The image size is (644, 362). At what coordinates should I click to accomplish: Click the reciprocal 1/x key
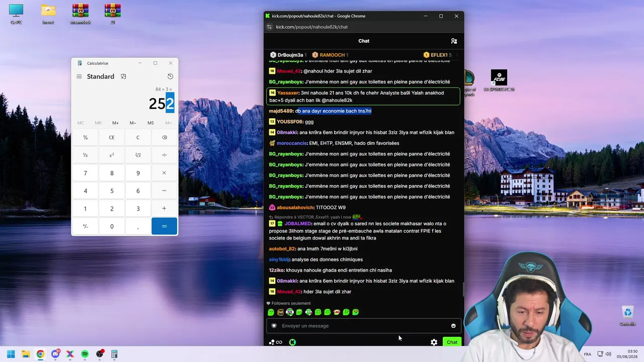[86, 155]
